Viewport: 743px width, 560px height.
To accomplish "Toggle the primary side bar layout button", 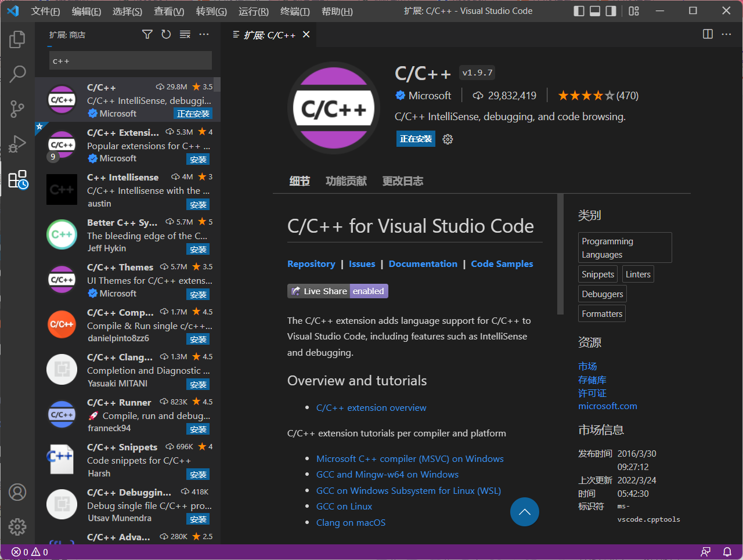I will click(579, 11).
